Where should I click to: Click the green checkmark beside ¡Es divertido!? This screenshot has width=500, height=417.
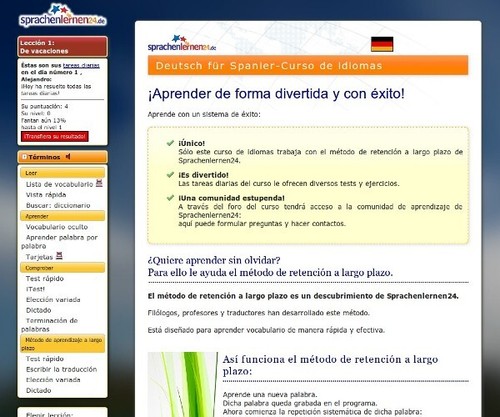(170, 175)
